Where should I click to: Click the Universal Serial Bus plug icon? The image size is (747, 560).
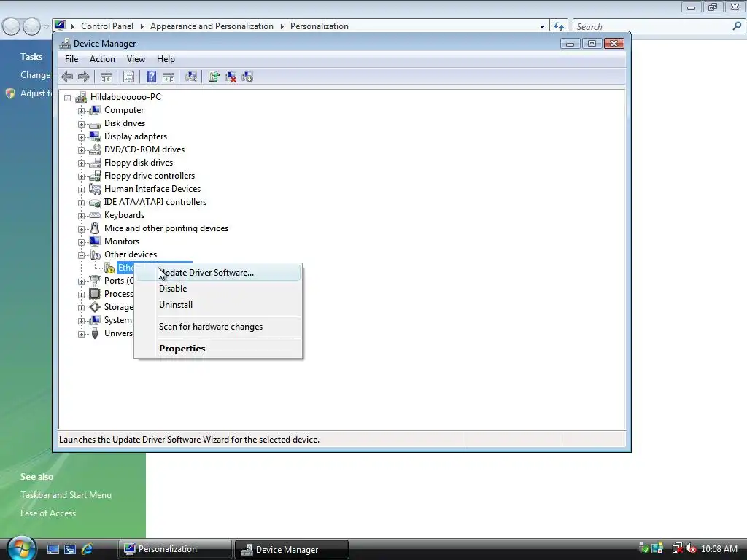coord(95,333)
